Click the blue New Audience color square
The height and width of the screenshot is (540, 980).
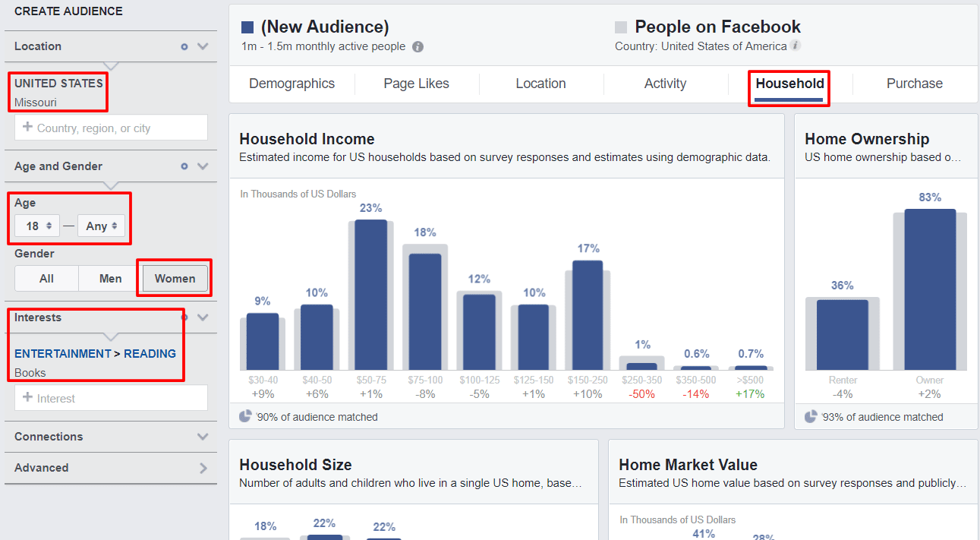247,27
